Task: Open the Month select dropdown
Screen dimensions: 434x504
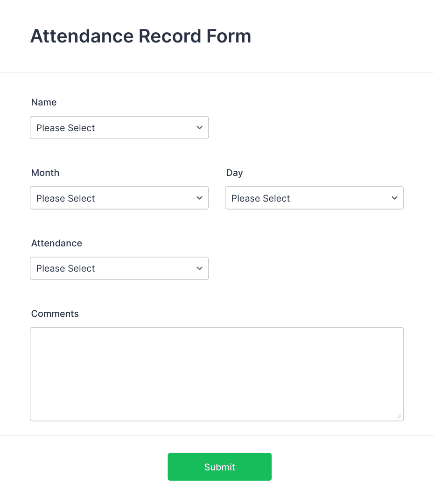Action: point(119,198)
